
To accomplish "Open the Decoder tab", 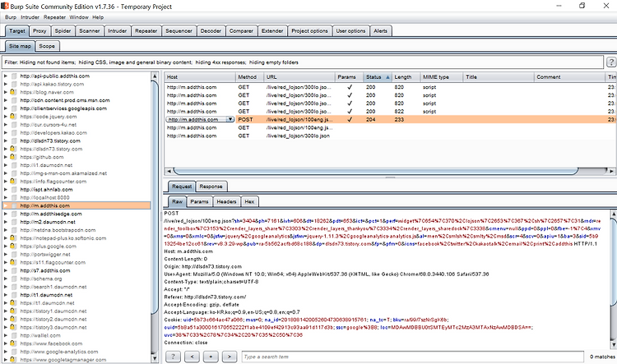I will pos(211,30).
